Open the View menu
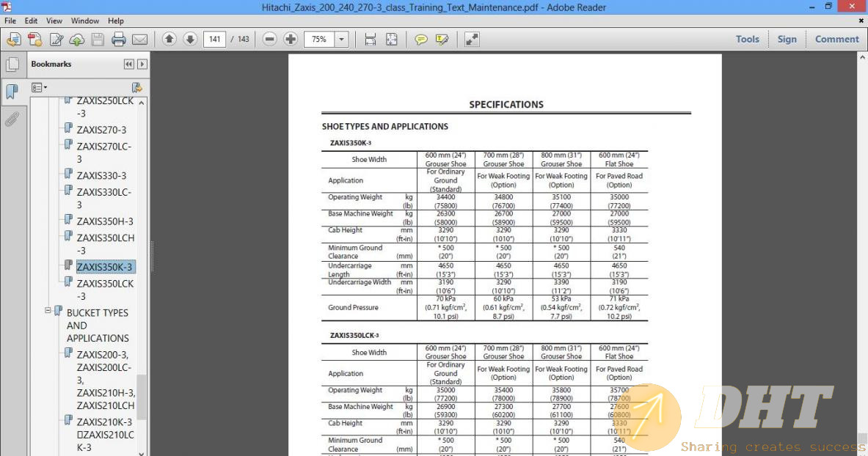The width and height of the screenshot is (868, 456). 54,21
